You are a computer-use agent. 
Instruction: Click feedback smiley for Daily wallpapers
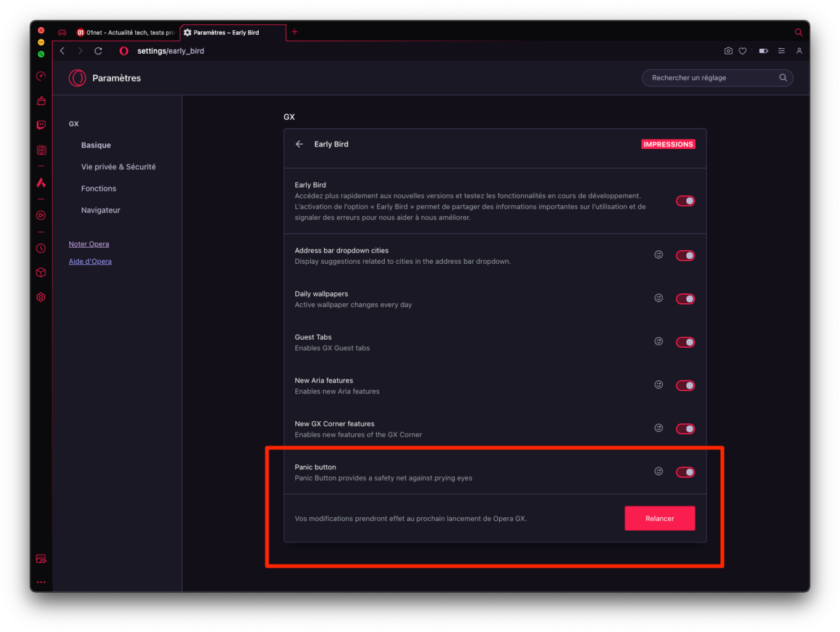pyautogui.click(x=658, y=298)
